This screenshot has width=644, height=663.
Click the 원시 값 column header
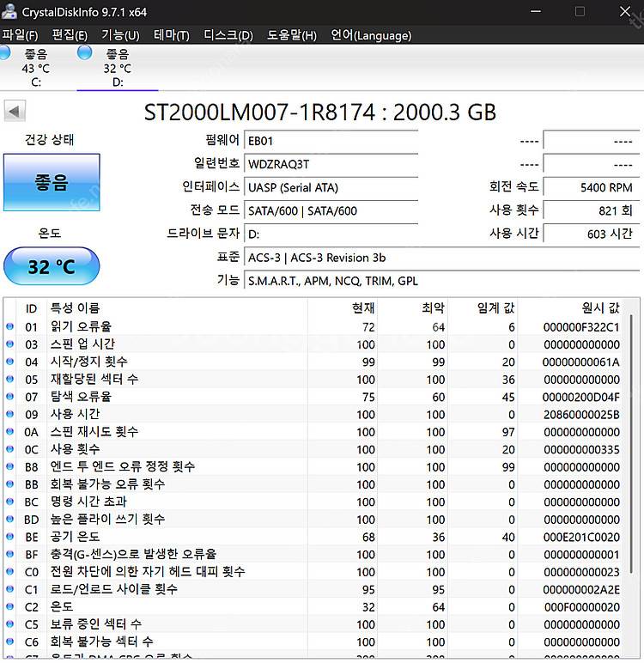tap(570, 308)
